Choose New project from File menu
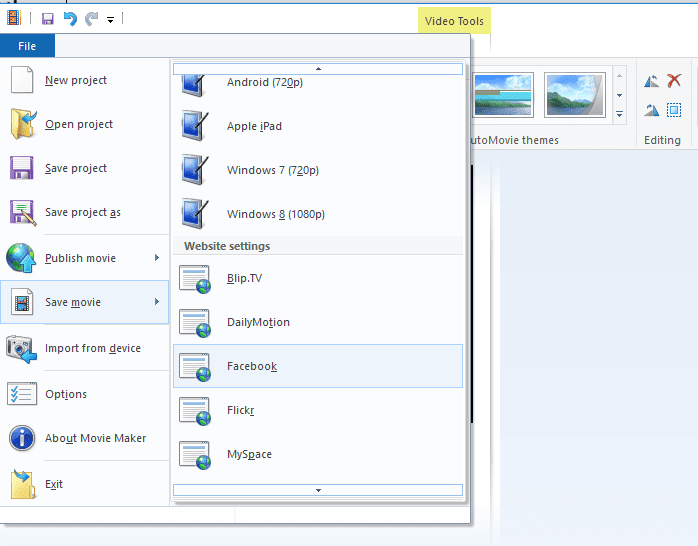The image size is (698, 546). (x=85, y=80)
